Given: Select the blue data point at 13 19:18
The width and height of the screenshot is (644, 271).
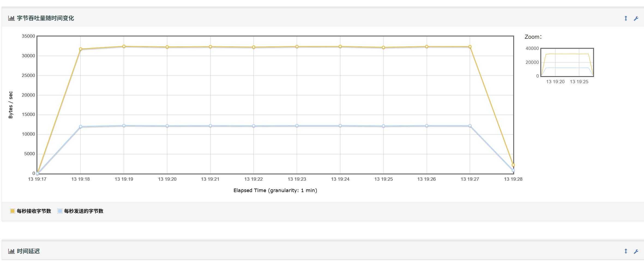Looking at the screenshot, I should click(80, 127).
